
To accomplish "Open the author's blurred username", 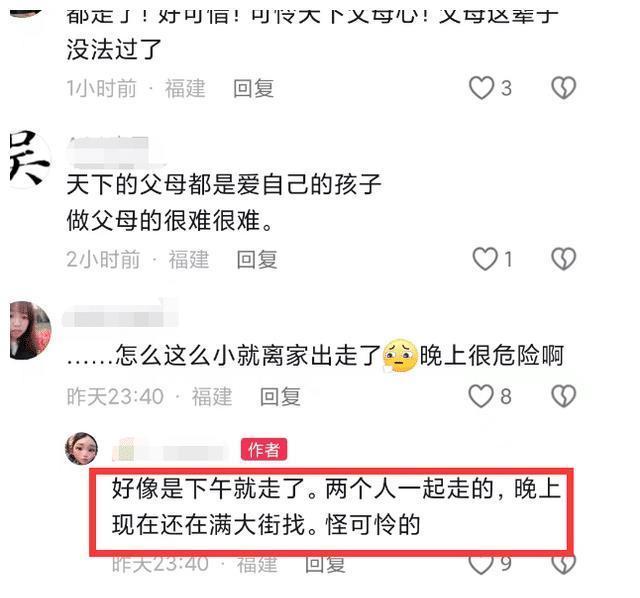I will tap(171, 451).
